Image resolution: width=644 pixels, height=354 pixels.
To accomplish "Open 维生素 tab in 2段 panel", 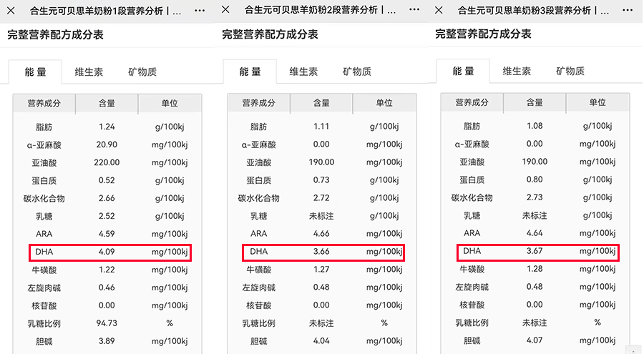I will pyautogui.click(x=303, y=72).
